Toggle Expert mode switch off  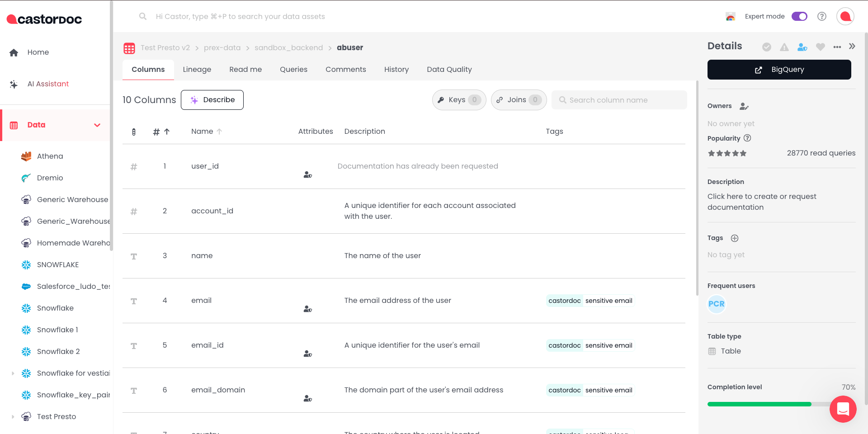coord(799,16)
